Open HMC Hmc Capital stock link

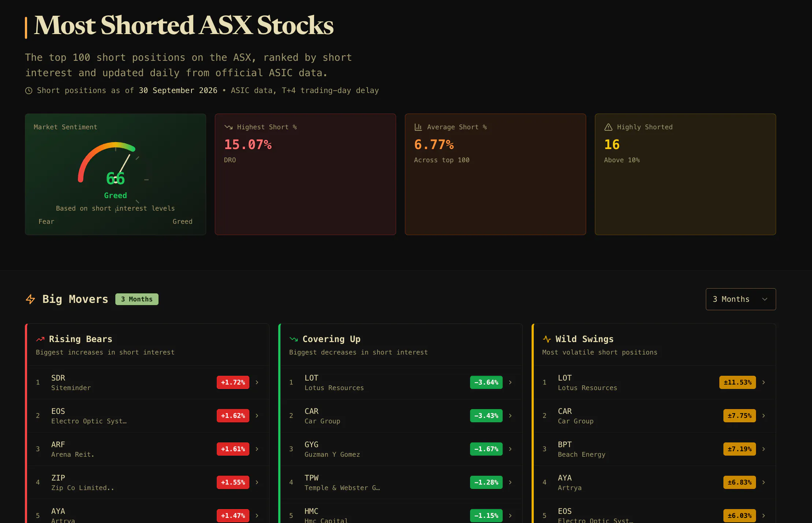coord(402,511)
